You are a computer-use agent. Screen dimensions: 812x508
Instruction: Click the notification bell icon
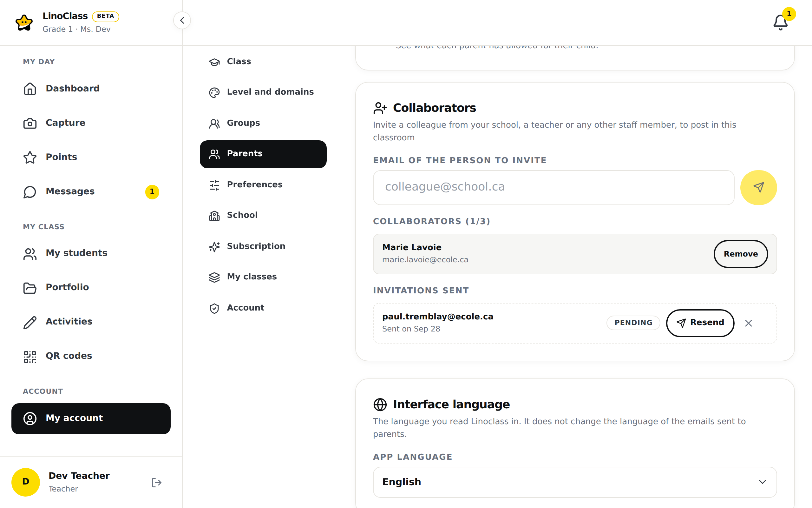[x=780, y=23]
